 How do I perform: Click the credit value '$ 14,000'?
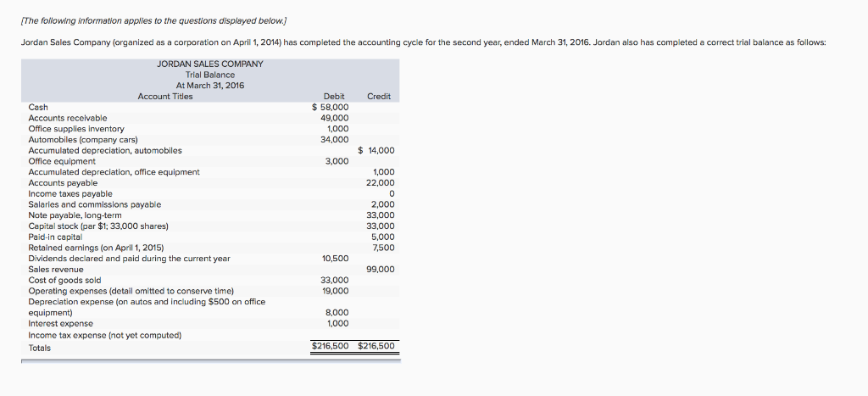pyautogui.click(x=376, y=151)
